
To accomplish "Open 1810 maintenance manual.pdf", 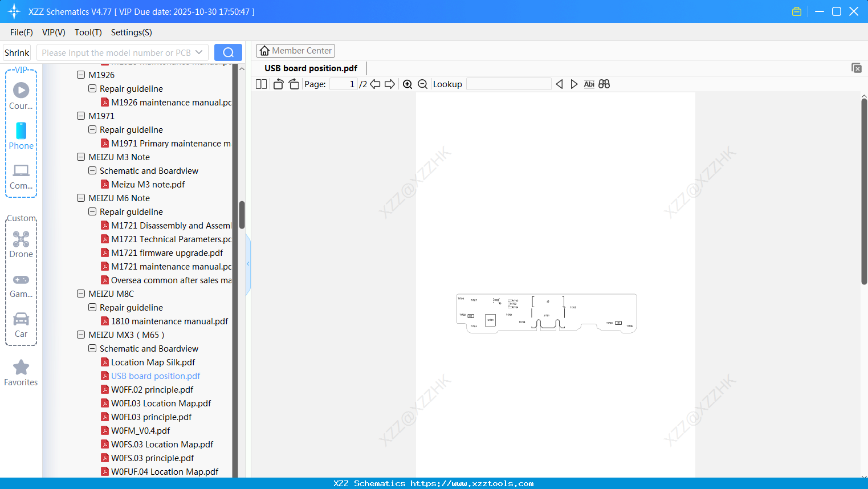I will tap(165, 321).
